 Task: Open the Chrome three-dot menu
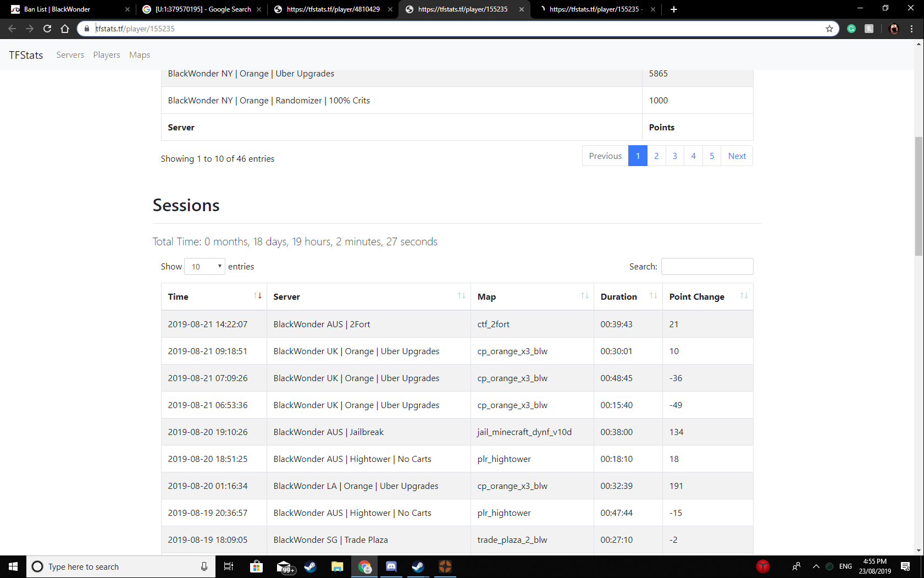(x=912, y=29)
